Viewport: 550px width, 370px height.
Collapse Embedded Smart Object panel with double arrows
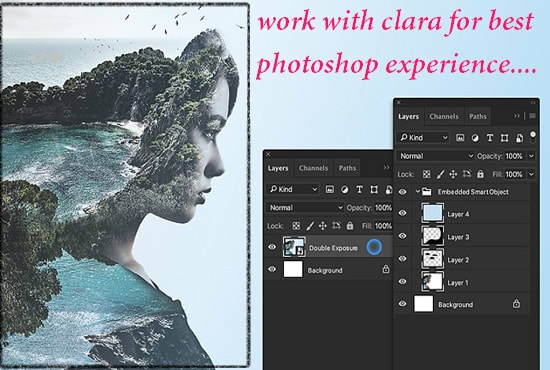517,116
